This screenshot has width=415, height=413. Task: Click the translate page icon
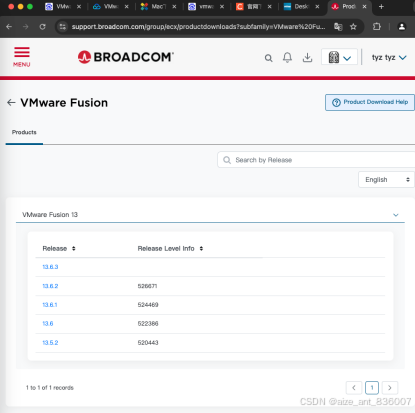pyautogui.click(x=338, y=27)
